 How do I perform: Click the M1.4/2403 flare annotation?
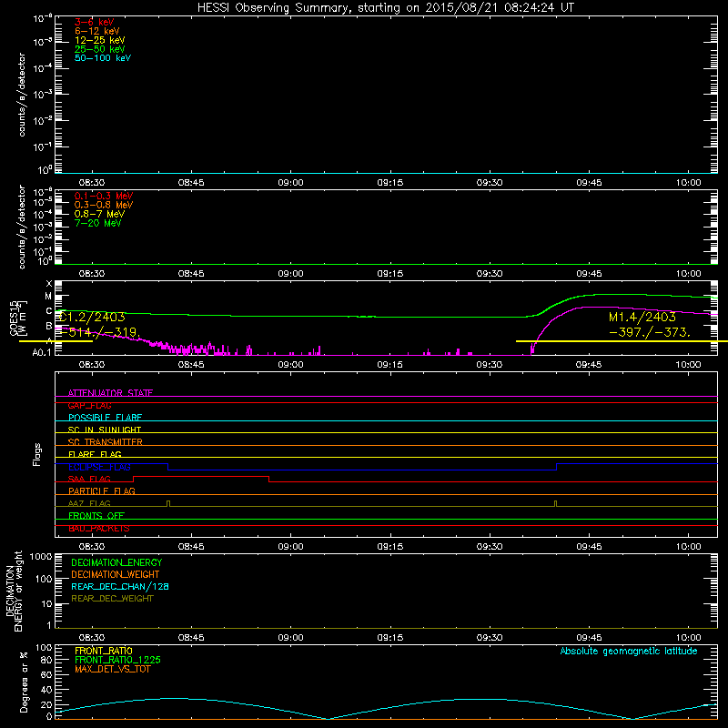(x=642, y=317)
